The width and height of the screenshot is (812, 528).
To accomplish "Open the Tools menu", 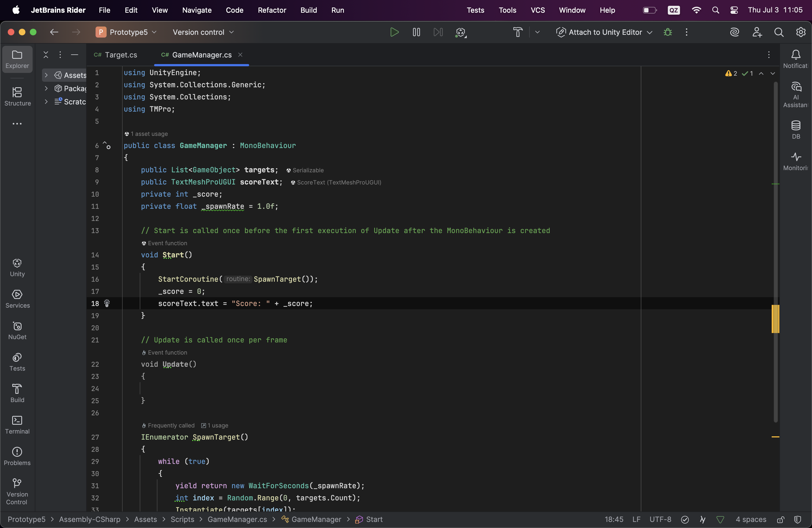I will point(507,10).
